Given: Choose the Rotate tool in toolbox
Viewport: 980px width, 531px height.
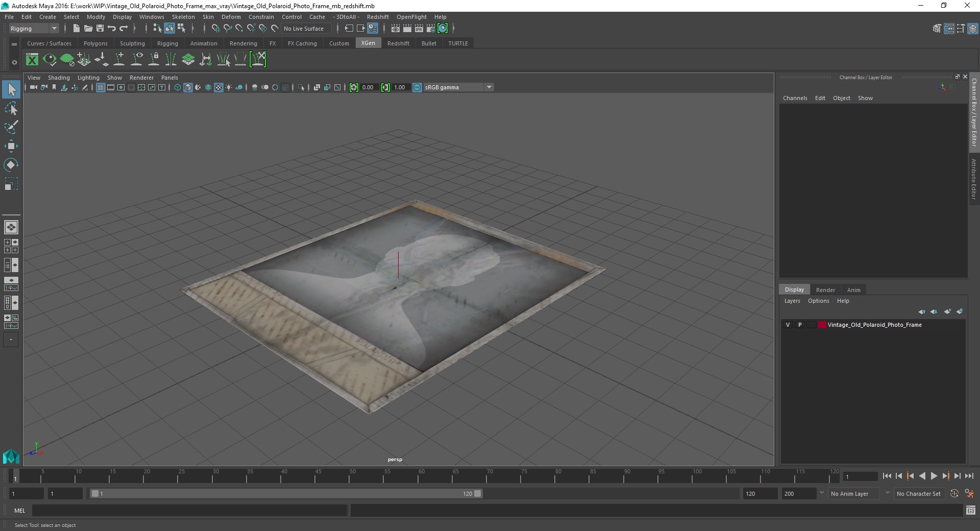Looking at the screenshot, I should point(11,164).
